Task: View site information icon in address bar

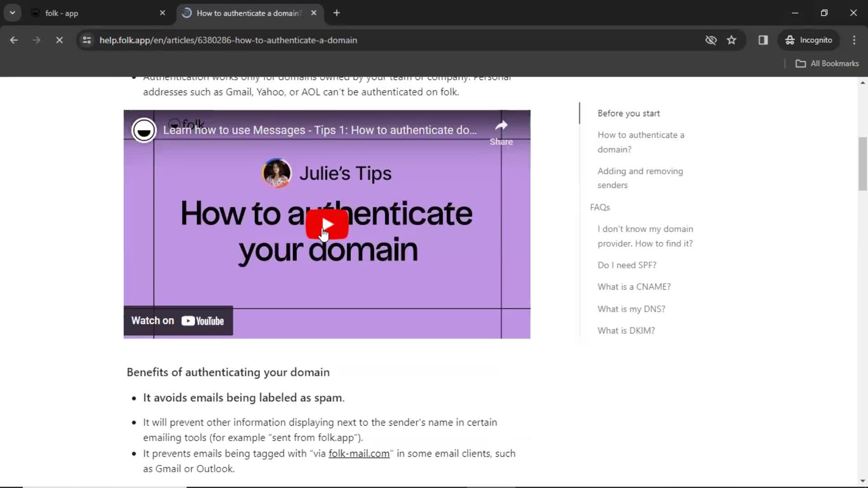Action: click(87, 40)
